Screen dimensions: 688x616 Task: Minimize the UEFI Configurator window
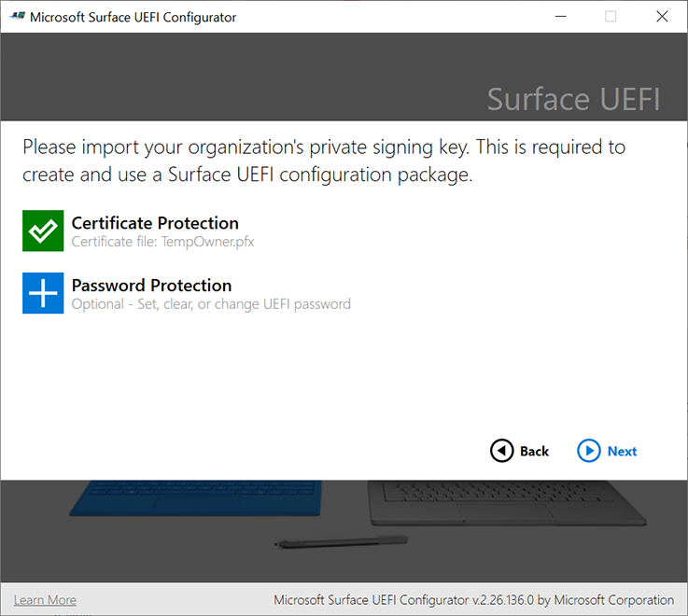[x=560, y=17]
